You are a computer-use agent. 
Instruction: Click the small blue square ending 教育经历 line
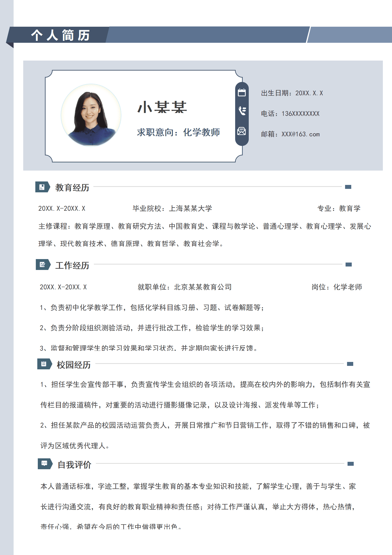[348, 187]
